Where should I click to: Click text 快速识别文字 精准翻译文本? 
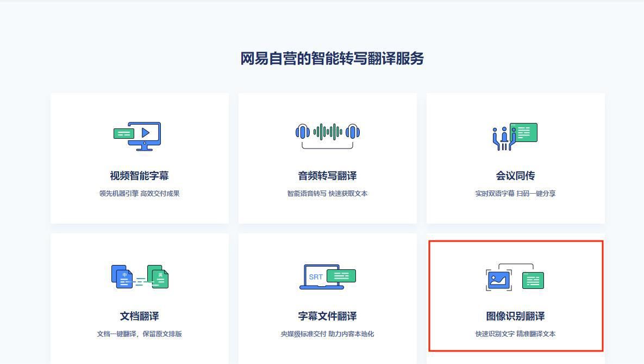[515, 334]
